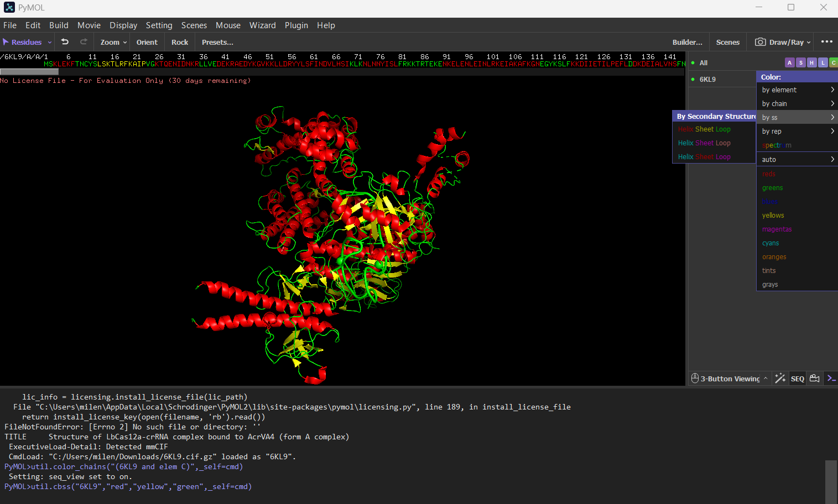Screen dimensions: 838x504
Task: Click the sequence viewer horizontal scrollbar
Action: point(29,71)
